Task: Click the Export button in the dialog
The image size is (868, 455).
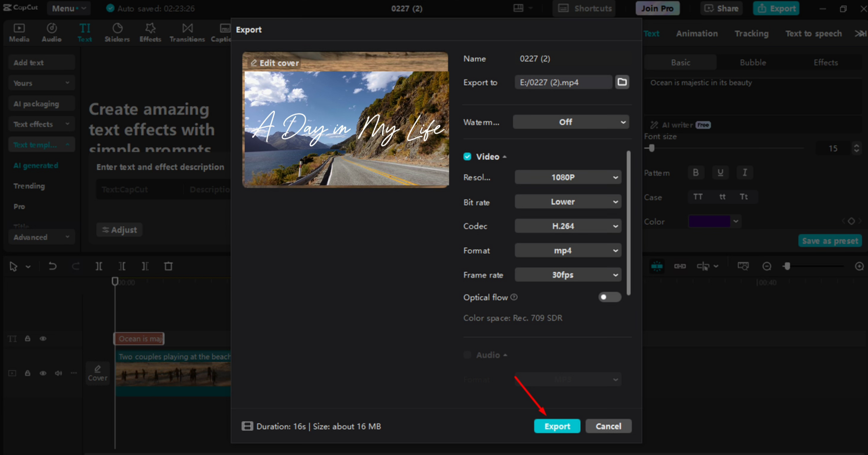Action: coord(557,426)
